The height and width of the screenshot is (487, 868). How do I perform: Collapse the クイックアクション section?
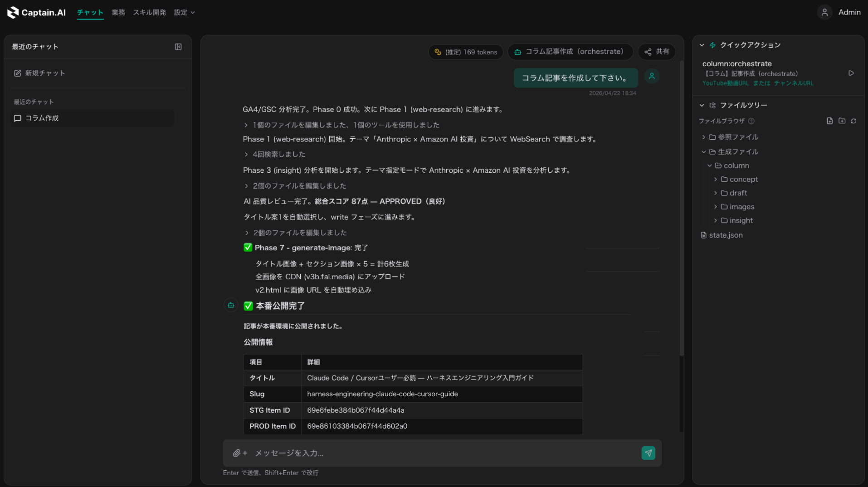pyautogui.click(x=702, y=45)
